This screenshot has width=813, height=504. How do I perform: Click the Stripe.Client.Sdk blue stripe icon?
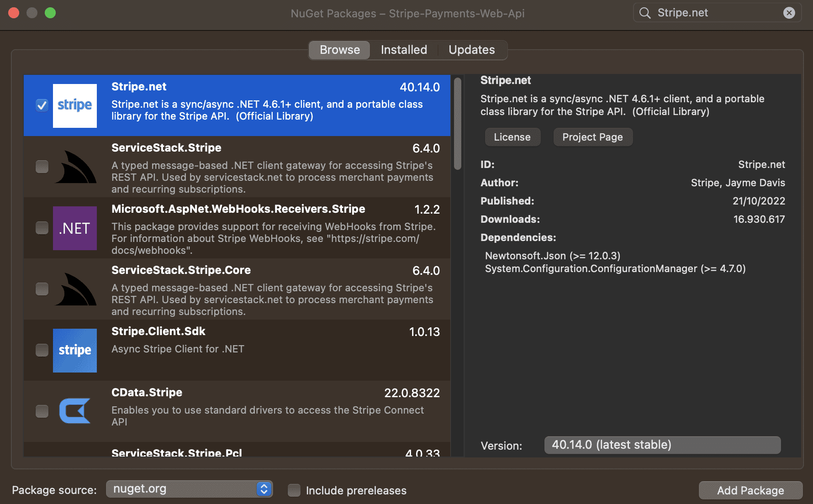[x=75, y=350]
